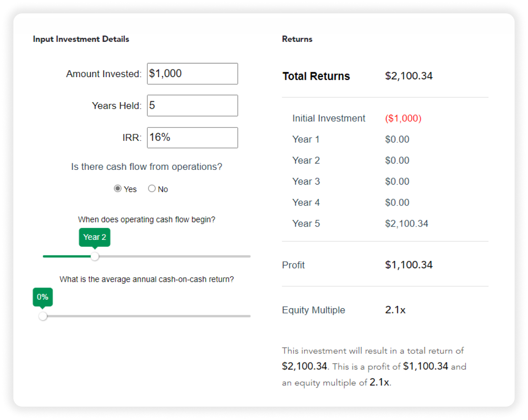Click the 0% cash-on-cash slider handle

(x=43, y=316)
